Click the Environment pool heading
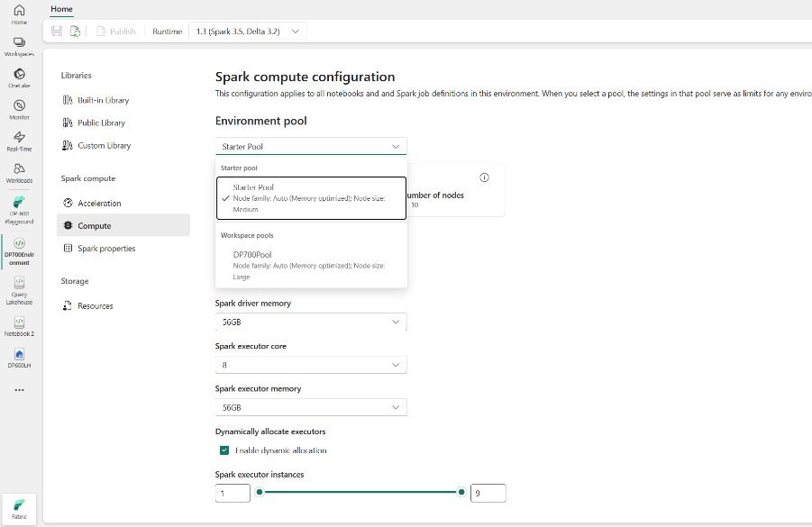The image size is (812, 527). coord(261,121)
